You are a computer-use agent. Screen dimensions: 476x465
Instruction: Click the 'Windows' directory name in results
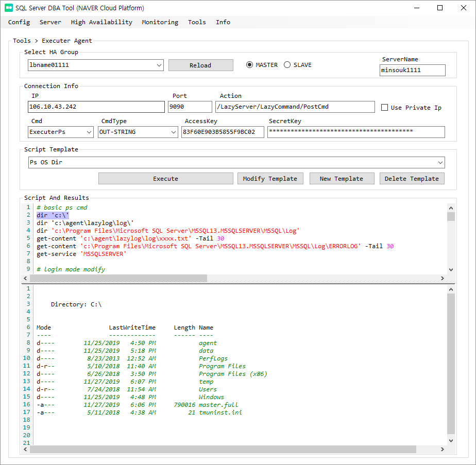(x=211, y=397)
